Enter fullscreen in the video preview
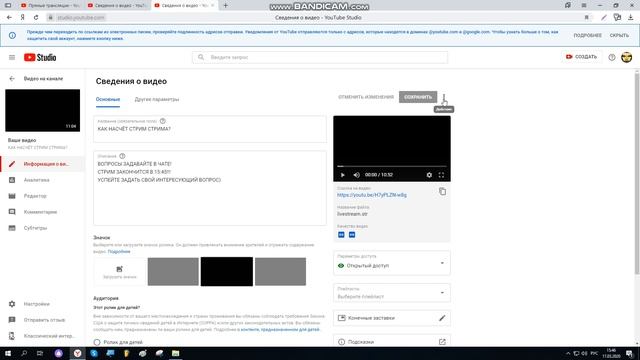640x360 pixels. click(441, 175)
